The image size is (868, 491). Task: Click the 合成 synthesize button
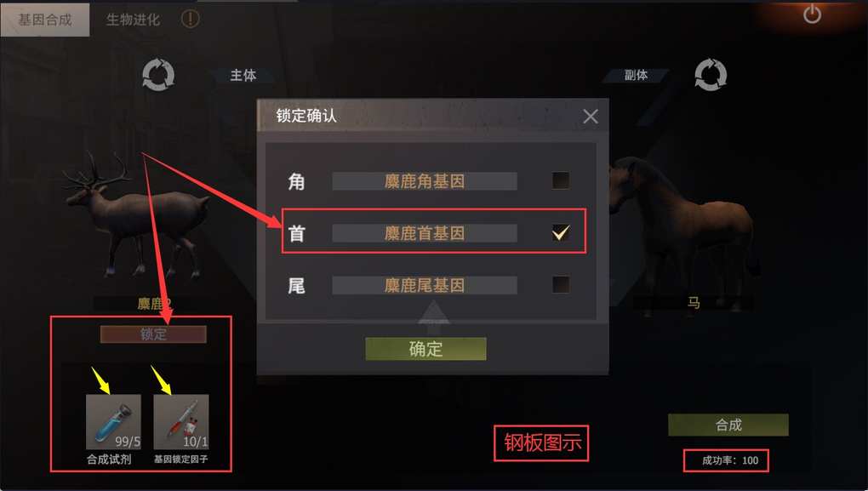[x=728, y=425]
